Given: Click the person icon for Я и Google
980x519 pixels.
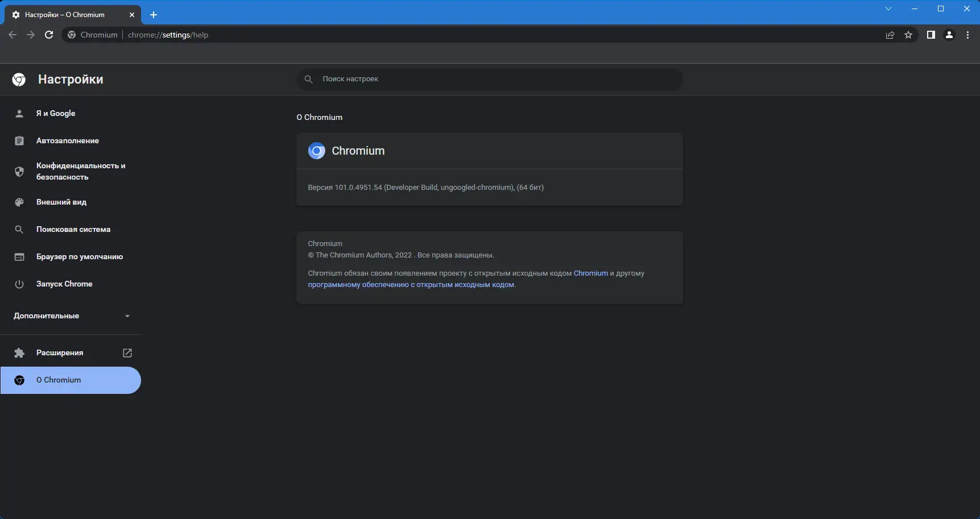Looking at the screenshot, I should (19, 114).
